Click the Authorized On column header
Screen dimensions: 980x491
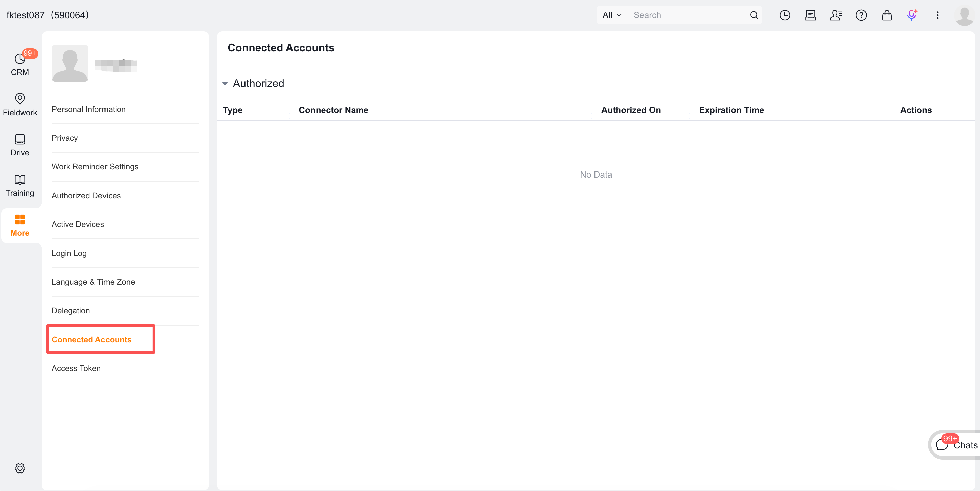[631, 110]
